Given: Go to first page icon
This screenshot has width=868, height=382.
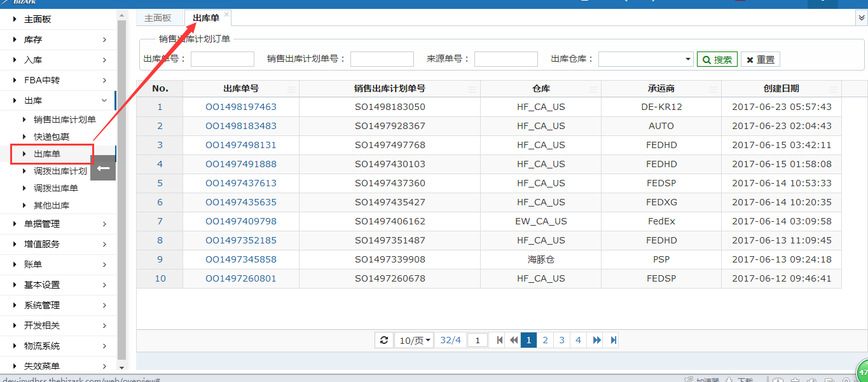Looking at the screenshot, I should click(x=500, y=340).
